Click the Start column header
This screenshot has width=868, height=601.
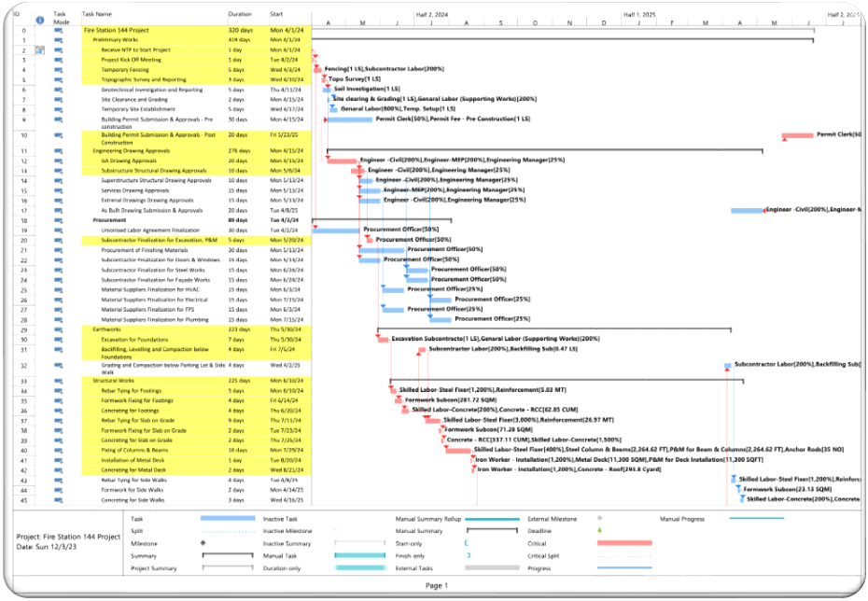(276, 15)
